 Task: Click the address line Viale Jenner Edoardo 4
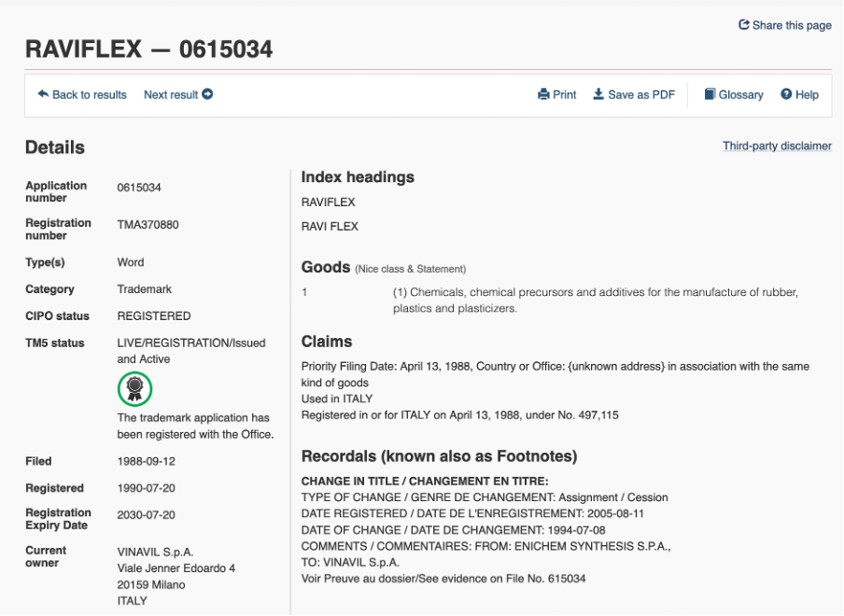pyautogui.click(x=176, y=568)
